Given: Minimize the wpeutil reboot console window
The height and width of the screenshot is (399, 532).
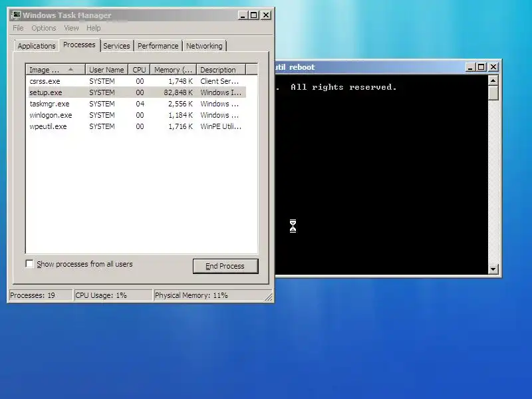Looking at the screenshot, I should coord(470,67).
